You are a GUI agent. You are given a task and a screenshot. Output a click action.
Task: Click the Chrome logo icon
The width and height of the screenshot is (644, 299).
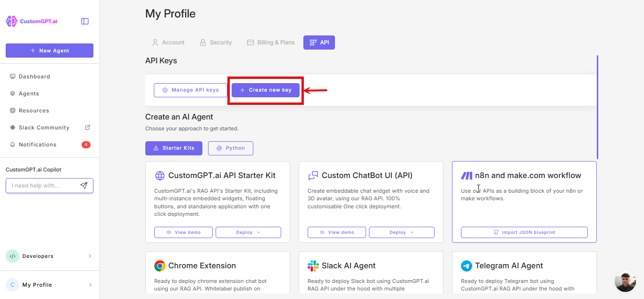(160, 266)
